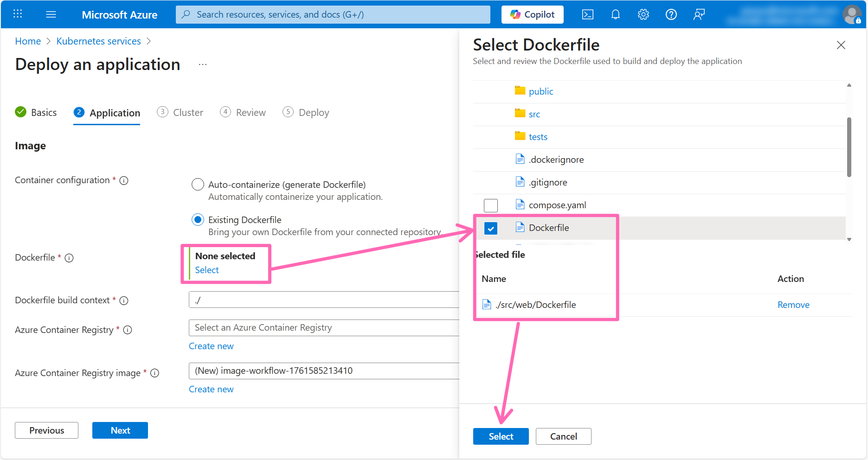Return to the Basics tab

[44, 112]
